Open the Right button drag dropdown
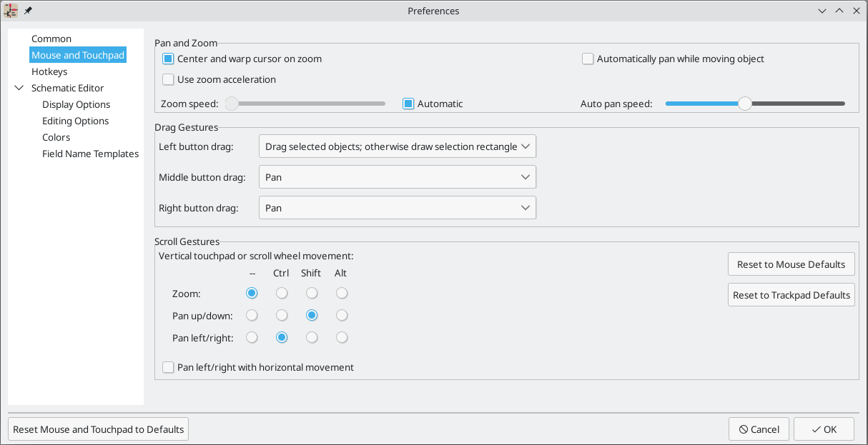Viewport: 868px width, 445px height. click(398, 207)
